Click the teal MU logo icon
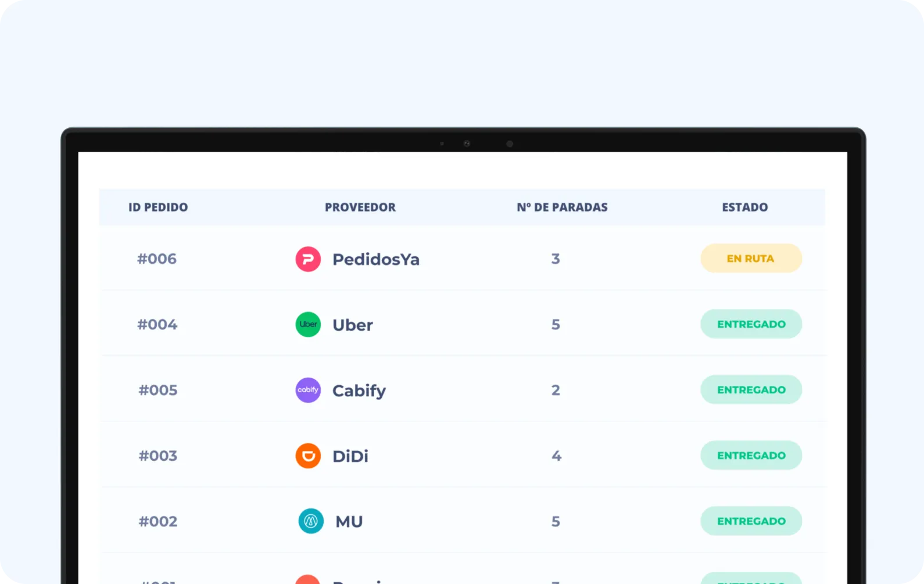 click(311, 521)
